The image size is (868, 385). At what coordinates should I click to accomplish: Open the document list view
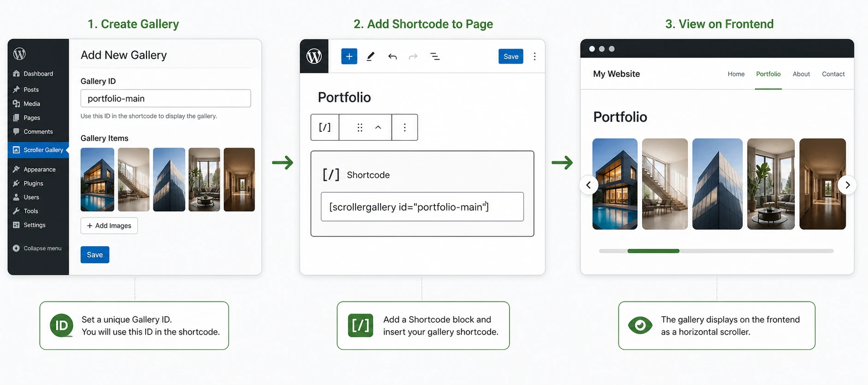pyautogui.click(x=434, y=56)
